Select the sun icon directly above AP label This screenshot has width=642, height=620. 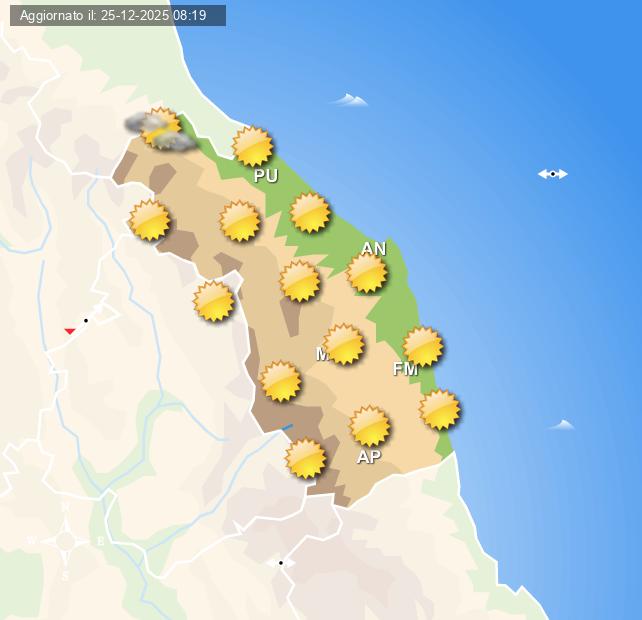coord(370,426)
